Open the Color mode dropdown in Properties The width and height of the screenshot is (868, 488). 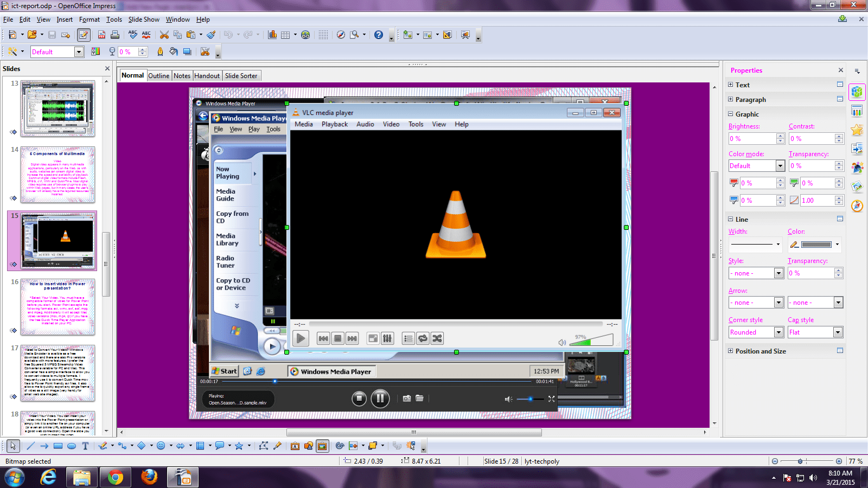(780, 166)
